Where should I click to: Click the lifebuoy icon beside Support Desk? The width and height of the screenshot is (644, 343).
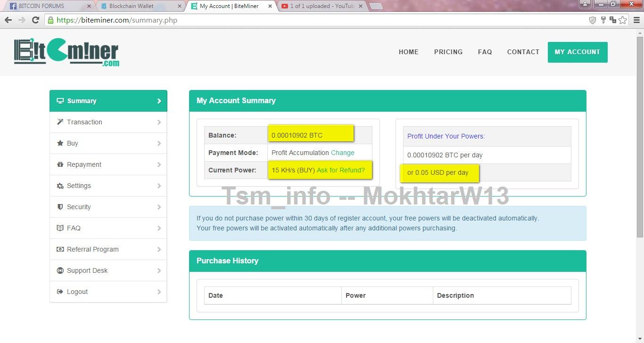point(60,270)
